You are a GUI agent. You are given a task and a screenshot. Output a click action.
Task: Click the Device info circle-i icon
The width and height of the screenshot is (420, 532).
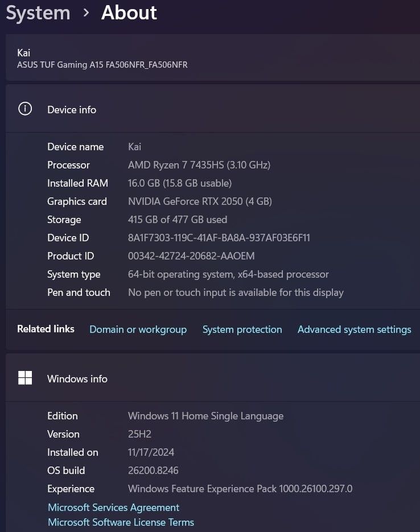click(25, 109)
